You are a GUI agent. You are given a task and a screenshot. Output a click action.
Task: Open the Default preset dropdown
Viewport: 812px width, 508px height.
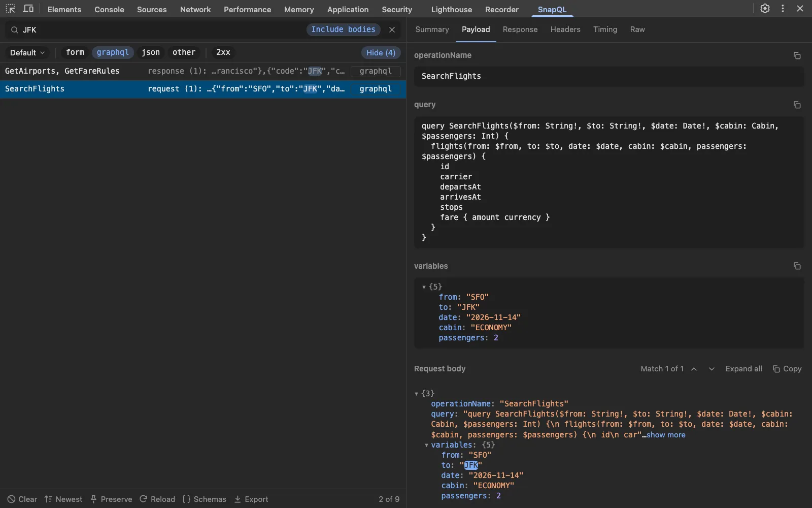[27, 52]
